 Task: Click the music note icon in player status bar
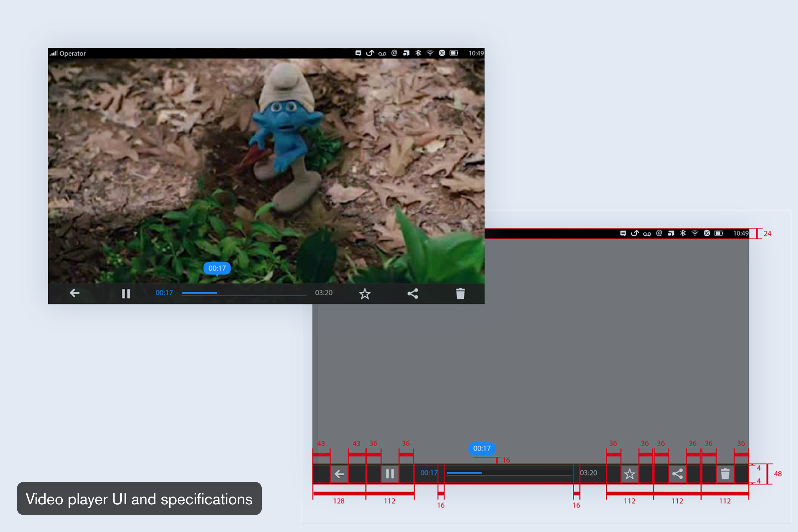[406, 53]
